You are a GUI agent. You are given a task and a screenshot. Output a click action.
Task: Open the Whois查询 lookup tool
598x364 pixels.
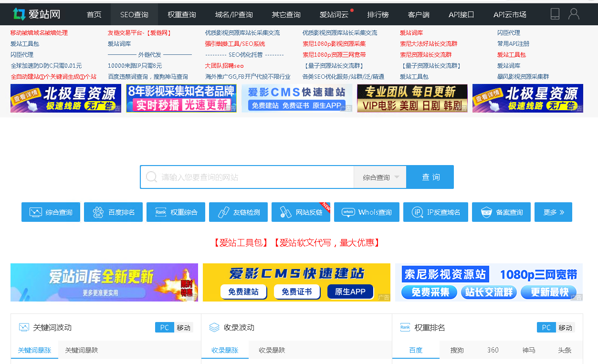tap(367, 212)
